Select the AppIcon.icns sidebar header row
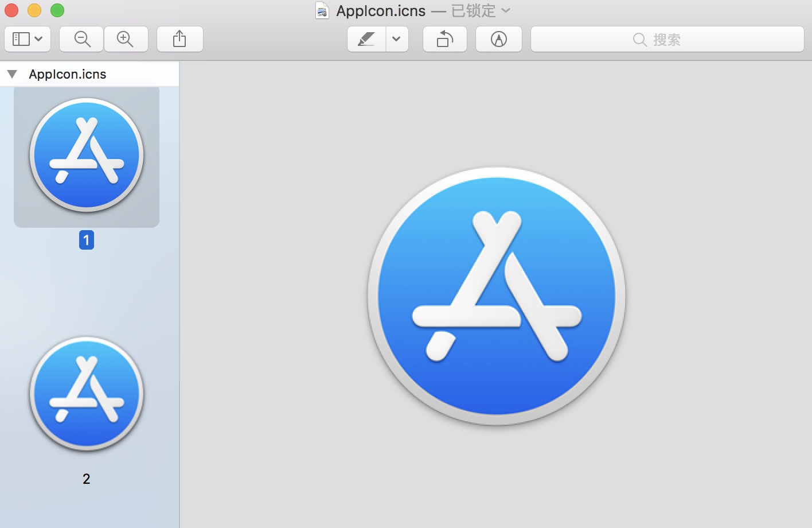812x528 pixels. tap(89, 74)
